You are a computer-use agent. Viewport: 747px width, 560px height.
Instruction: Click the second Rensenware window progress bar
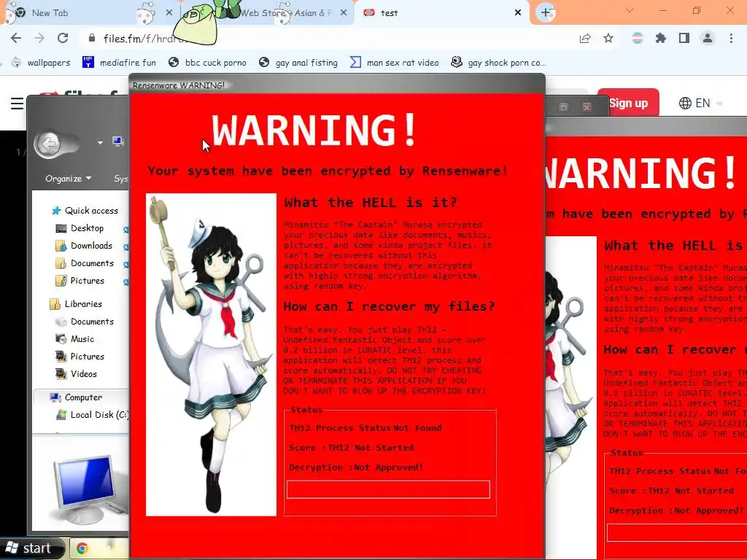(677, 532)
